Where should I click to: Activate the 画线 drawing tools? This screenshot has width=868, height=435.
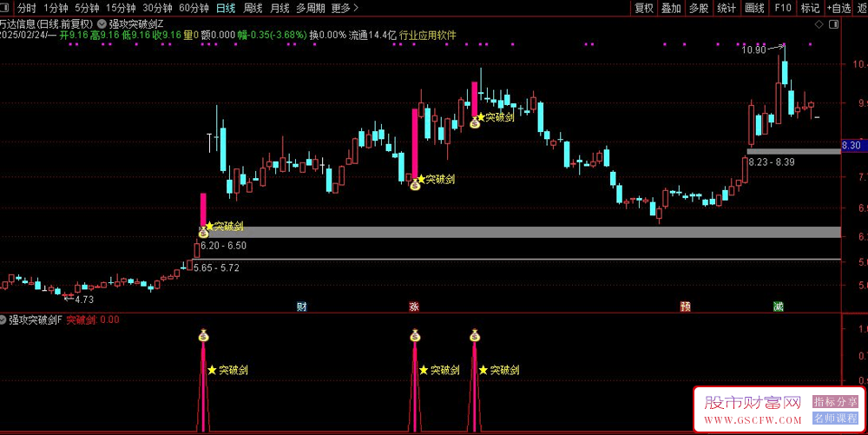[x=754, y=8]
